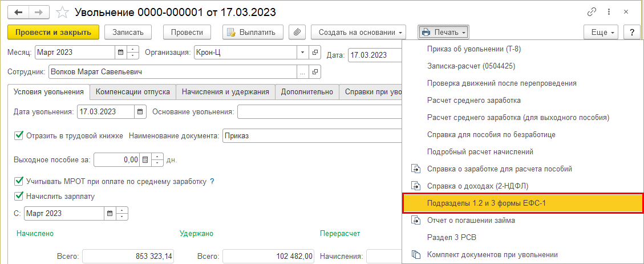The width and height of the screenshot is (644, 264).
Task: Go back using the left arrow
Action: coord(18,13)
